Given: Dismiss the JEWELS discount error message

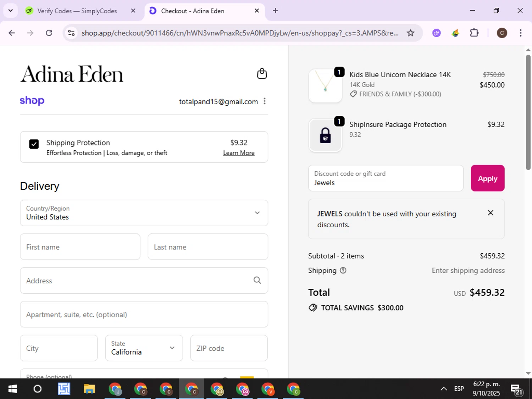Looking at the screenshot, I should (x=491, y=213).
